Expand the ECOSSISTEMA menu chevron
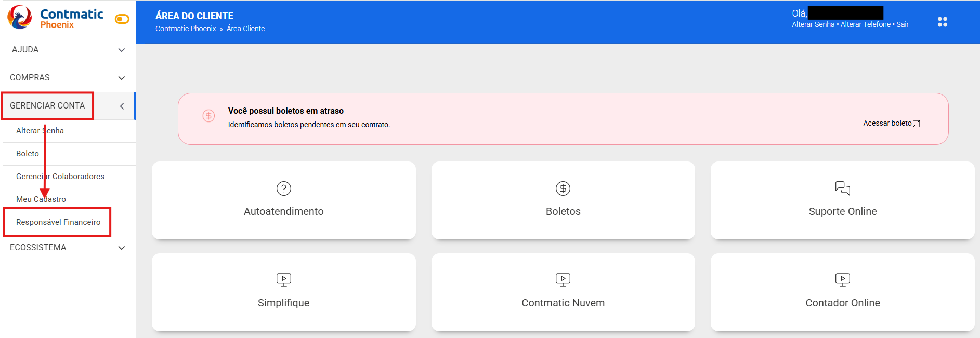Screen dimensions: 980x338 coord(122,248)
